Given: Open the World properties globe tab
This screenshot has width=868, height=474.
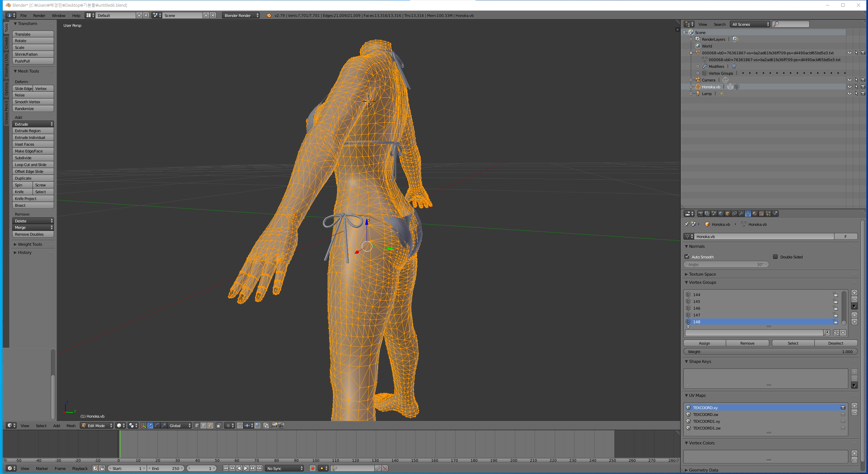Looking at the screenshot, I should click(x=721, y=214).
